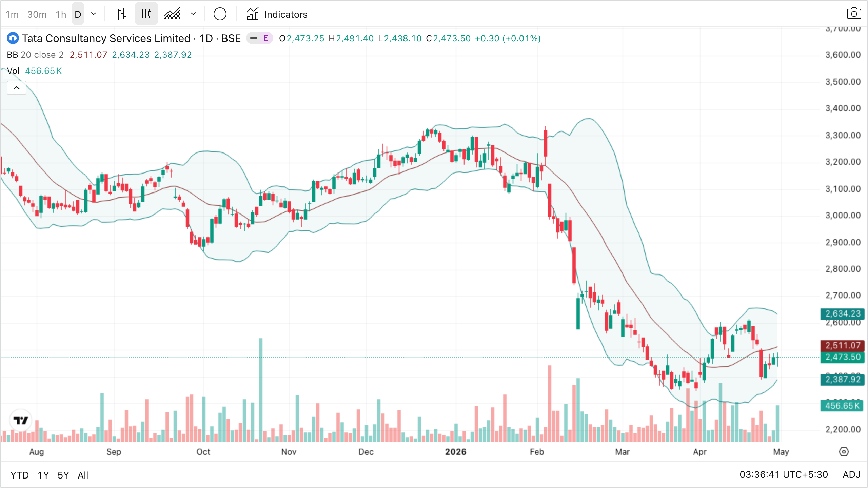Click the market status dash indicator
Viewport: 868px width, 488px height.
coord(254,38)
